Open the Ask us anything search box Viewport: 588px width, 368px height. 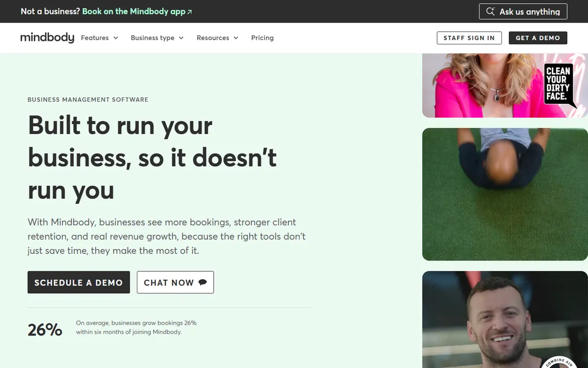(523, 11)
